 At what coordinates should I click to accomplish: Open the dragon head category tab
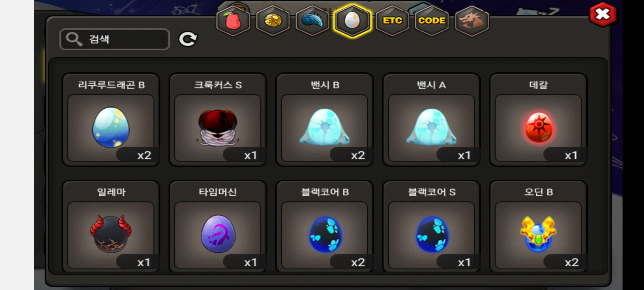coord(472,21)
